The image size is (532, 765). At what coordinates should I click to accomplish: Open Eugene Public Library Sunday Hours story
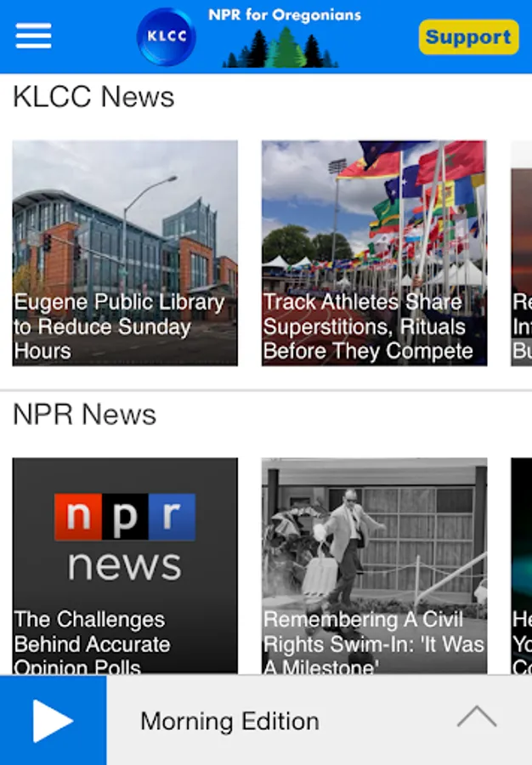pos(125,252)
